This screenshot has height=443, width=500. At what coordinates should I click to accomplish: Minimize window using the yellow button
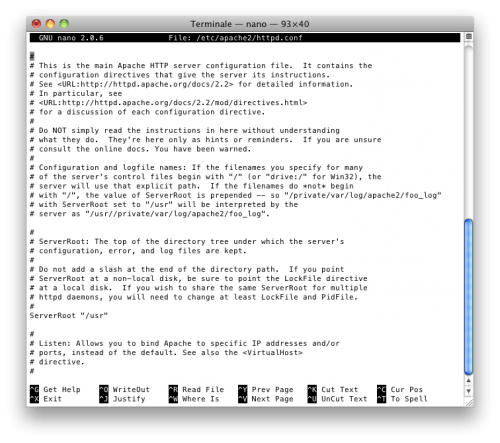(x=50, y=24)
